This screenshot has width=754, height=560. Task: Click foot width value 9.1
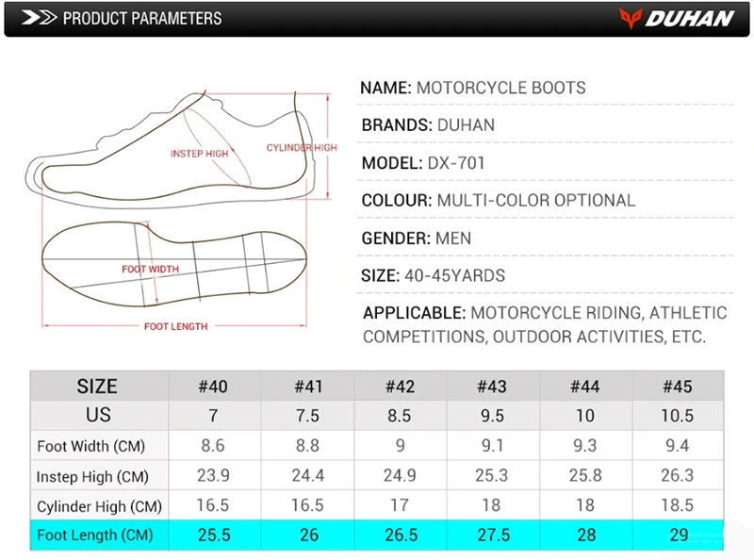click(492, 446)
